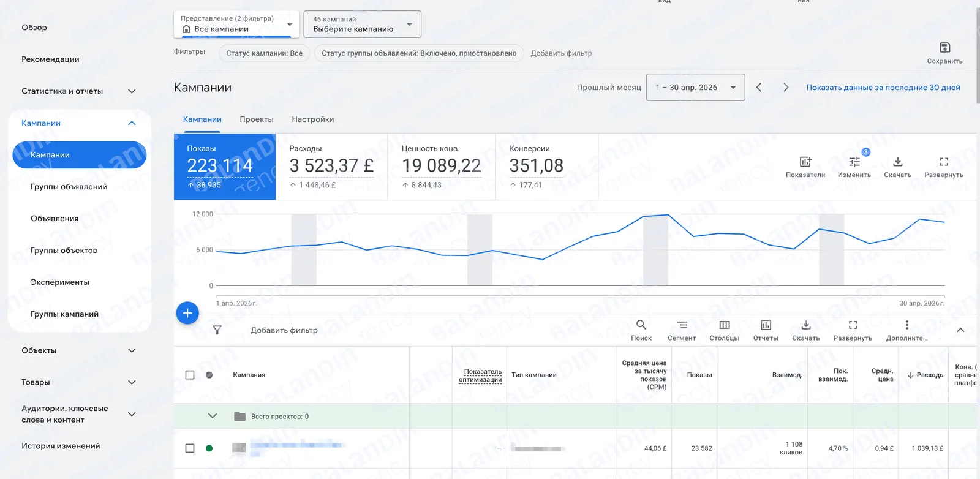The height and width of the screenshot is (479, 980).
Task: Click Показать данные за последние 30 дней link
Action: (x=883, y=88)
